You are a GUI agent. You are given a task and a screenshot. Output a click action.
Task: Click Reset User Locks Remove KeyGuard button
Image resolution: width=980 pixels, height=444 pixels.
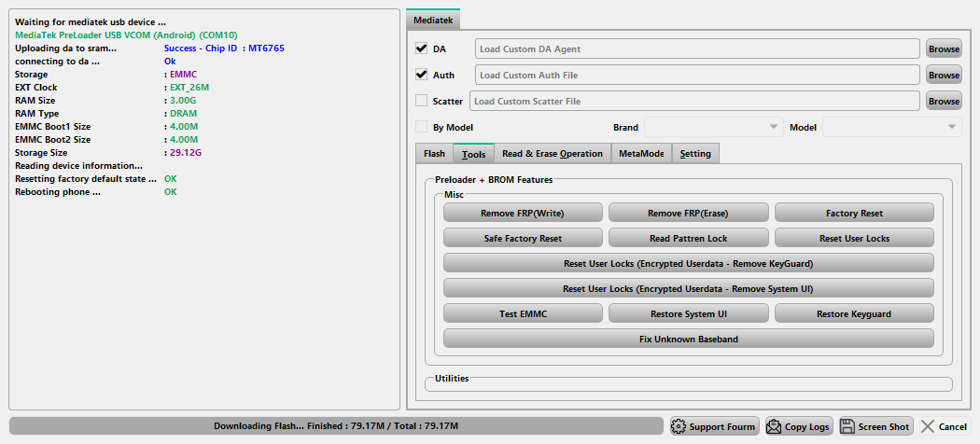click(x=688, y=264)
